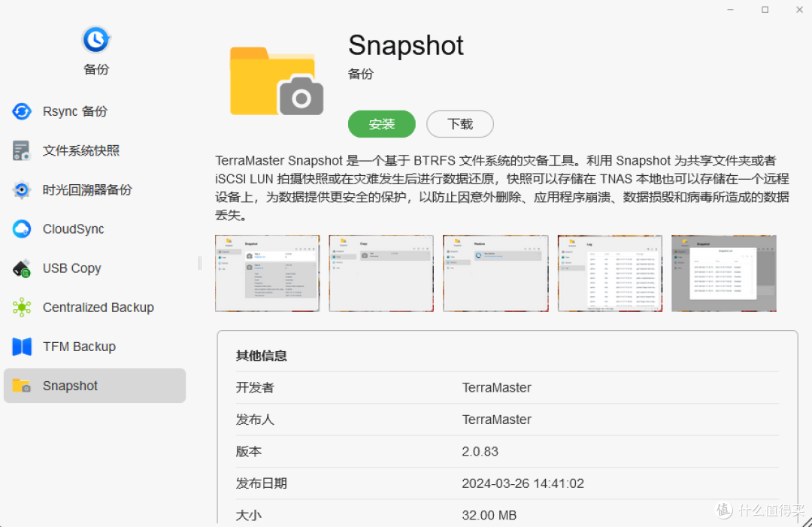This screenshot has height=527, width=812.
Task: Open the Snapshot List dialog thumbnail
Action: pyautogui.click(x=724, y=274)
